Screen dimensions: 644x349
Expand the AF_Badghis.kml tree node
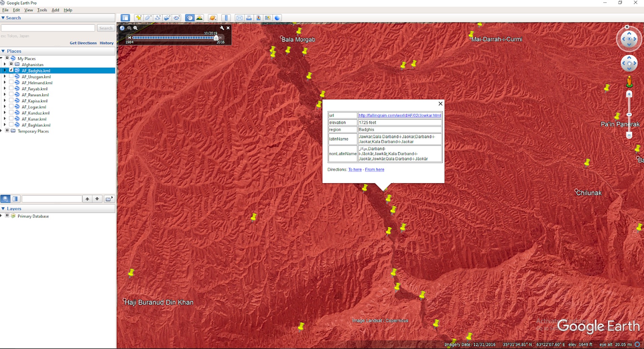point(5,70)
